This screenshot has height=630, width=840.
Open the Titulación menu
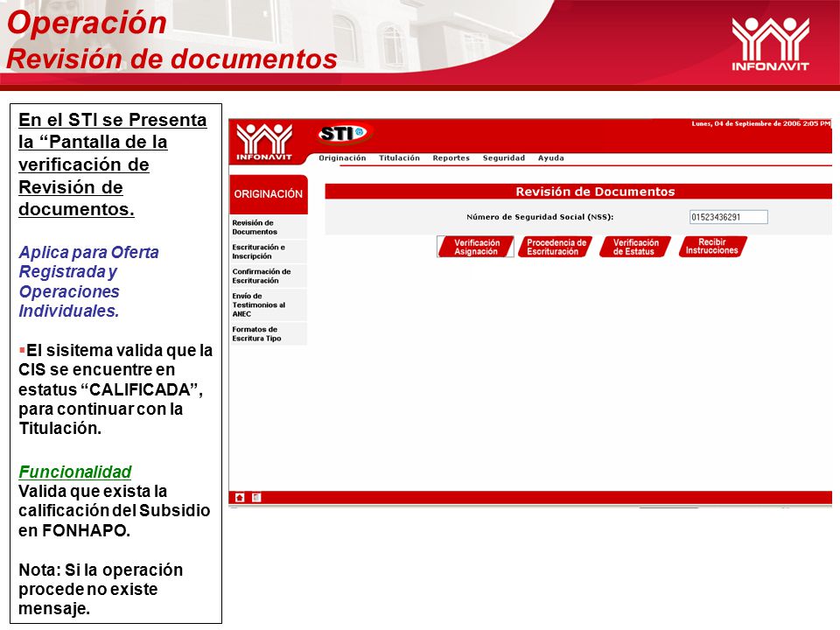399,158
